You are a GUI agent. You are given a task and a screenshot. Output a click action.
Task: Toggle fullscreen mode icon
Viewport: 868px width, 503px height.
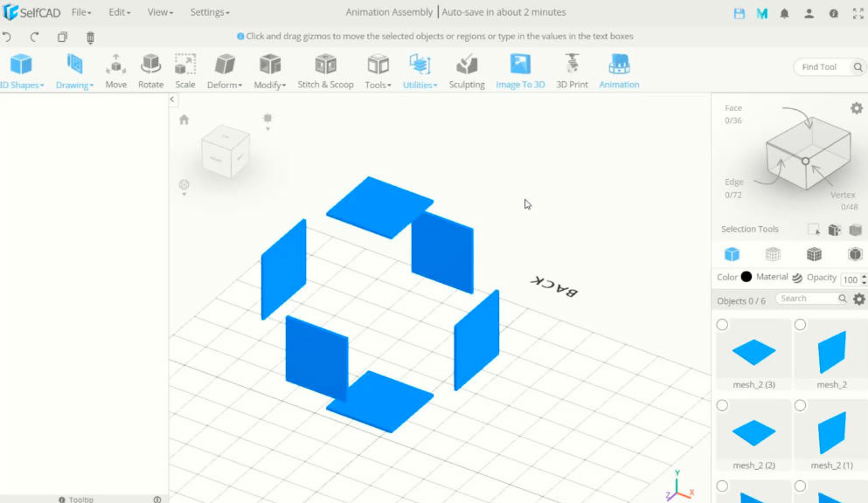tap(858, 14)
